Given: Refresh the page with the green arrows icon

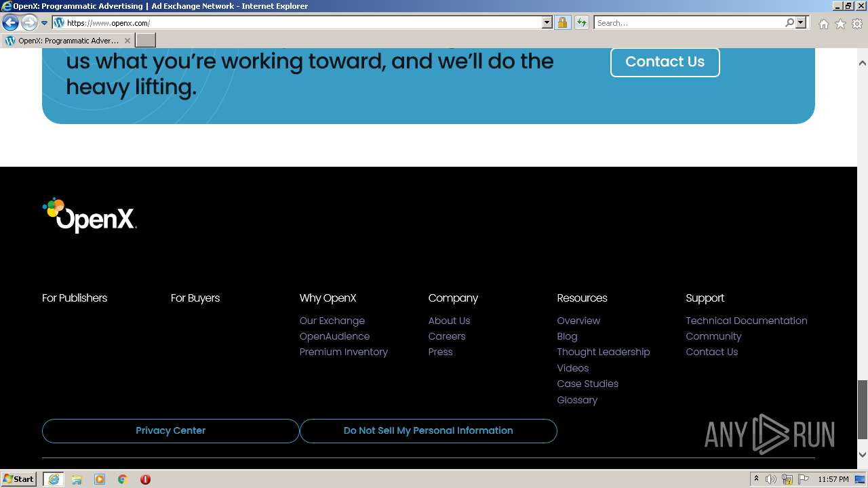Looking at the screenshot, I should 581,23.
